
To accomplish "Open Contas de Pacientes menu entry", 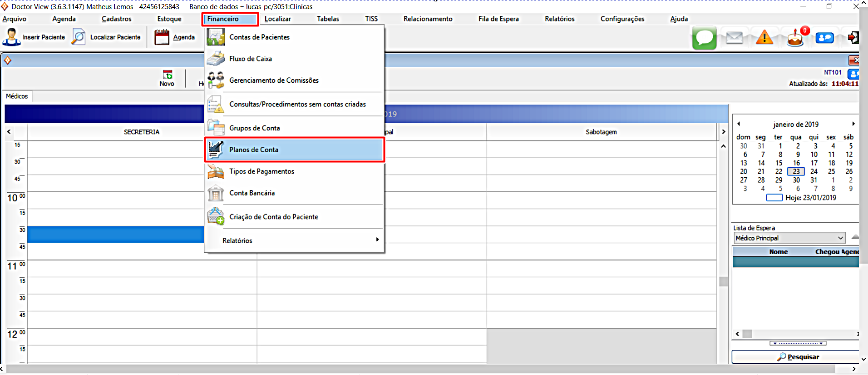I will coord(259,37).
